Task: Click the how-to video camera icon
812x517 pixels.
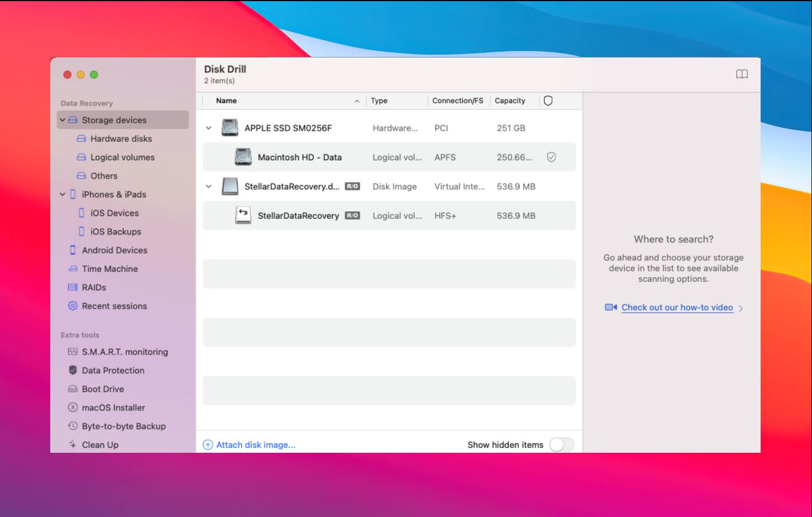Action: 611,308
